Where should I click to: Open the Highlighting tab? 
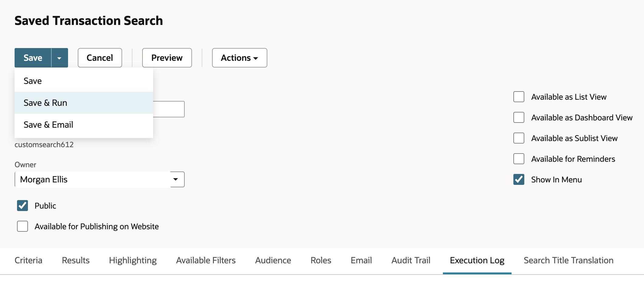(133, 260)
